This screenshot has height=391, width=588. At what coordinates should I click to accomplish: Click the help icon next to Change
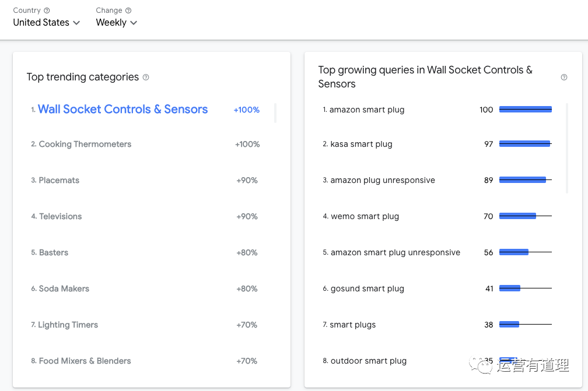tap(128, 10)
